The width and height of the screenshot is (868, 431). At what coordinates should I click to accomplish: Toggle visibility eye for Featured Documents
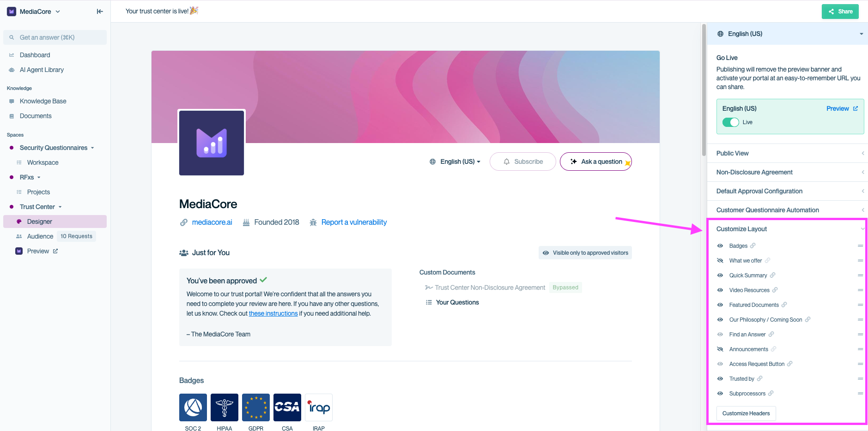[720, 305]
